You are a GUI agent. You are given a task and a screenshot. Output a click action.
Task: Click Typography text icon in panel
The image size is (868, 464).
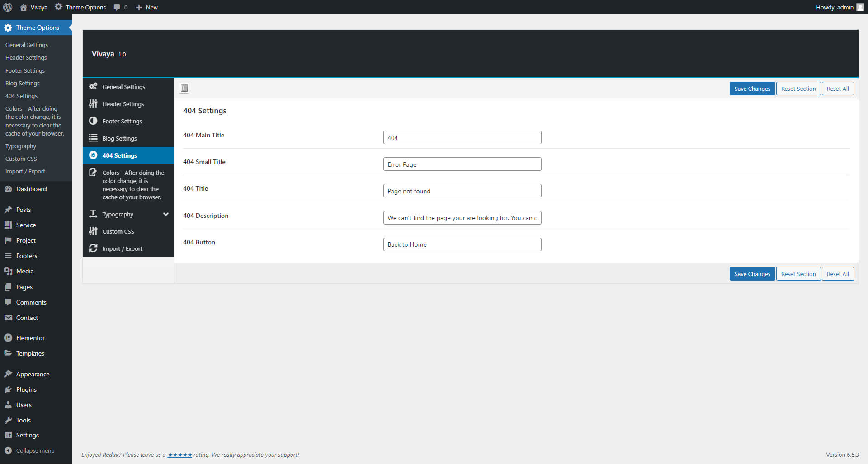pyautogui.click(x=93, y=214)
